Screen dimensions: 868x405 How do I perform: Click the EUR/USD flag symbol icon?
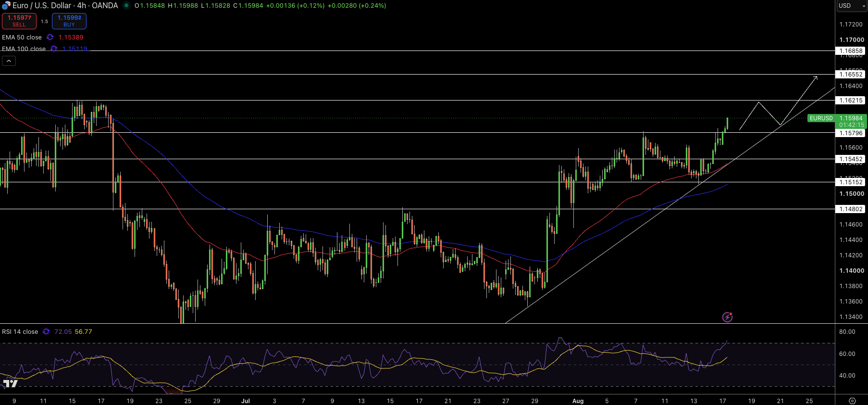click(6, 6)
